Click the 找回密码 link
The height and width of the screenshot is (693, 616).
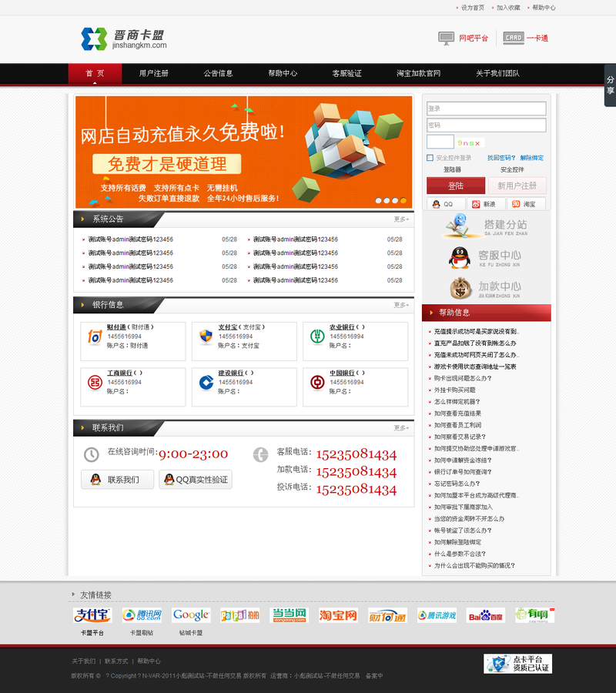coord(500,158)
